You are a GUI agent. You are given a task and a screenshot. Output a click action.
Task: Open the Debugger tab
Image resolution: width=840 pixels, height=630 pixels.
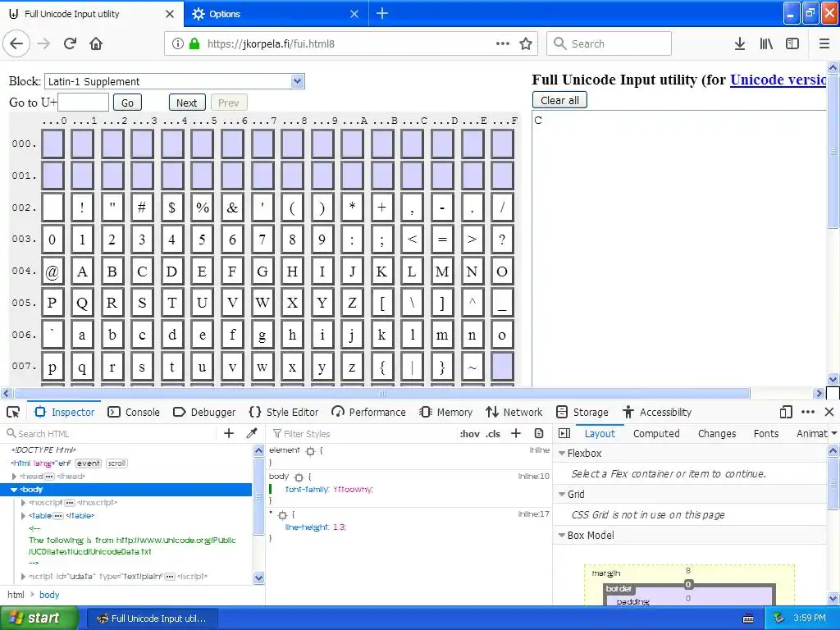coord(204,412)
